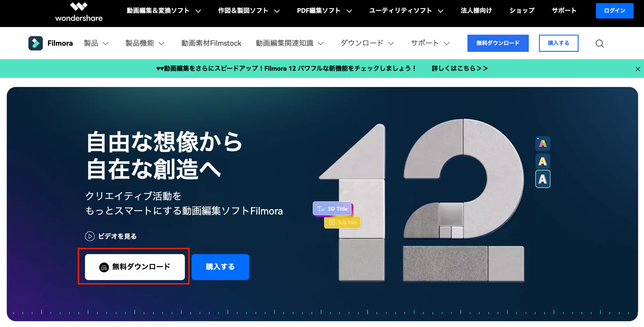
Task: Click the Filmora 12 banner announcement text
Action: point(286,68)
